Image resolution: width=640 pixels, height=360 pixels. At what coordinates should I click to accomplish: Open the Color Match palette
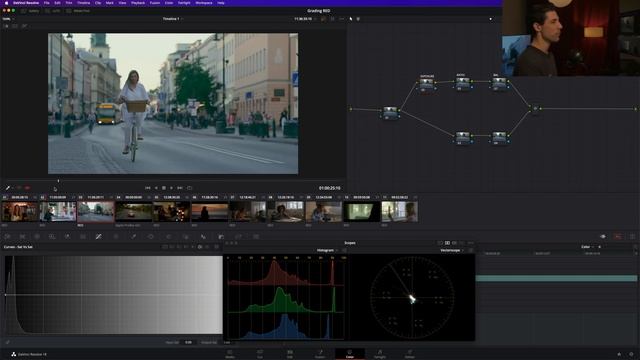(x=22, y=236)
